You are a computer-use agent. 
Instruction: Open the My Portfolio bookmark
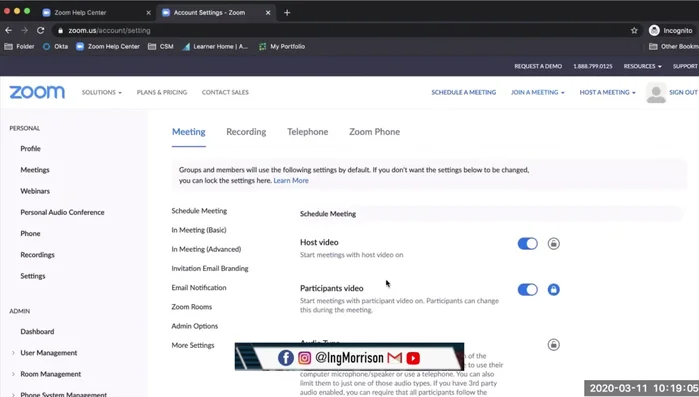pos(282,46)
